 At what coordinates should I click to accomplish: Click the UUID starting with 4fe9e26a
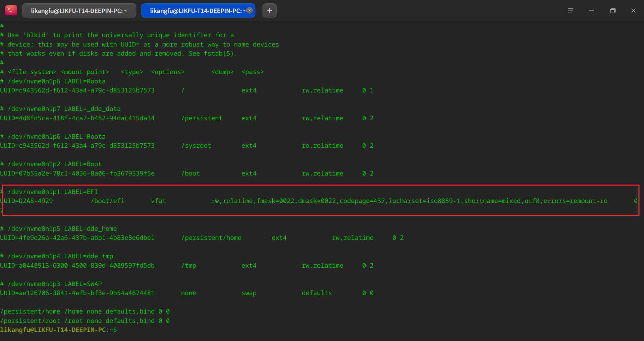point(77,238)
